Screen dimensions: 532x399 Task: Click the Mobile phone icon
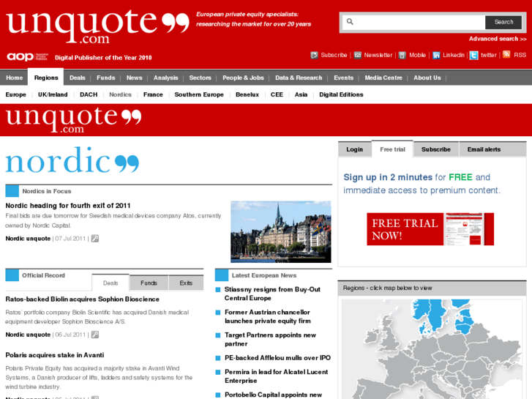(x=402, y=55)
